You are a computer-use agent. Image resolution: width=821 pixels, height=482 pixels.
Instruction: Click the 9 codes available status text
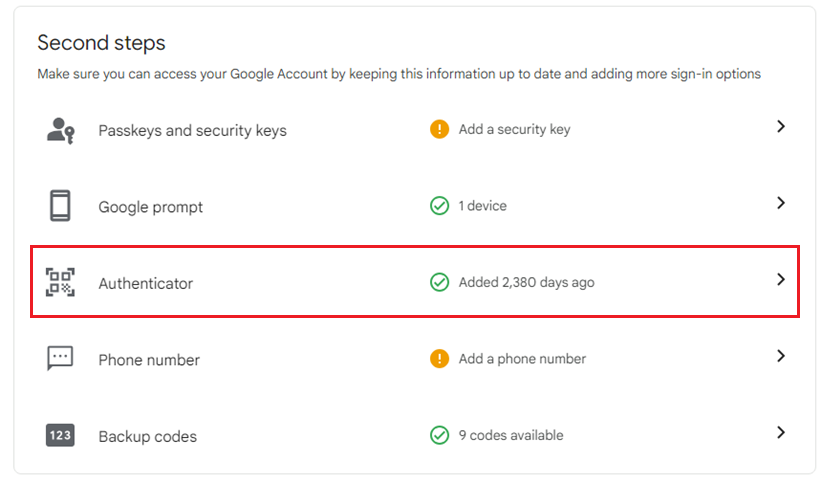tap(511, 435)
